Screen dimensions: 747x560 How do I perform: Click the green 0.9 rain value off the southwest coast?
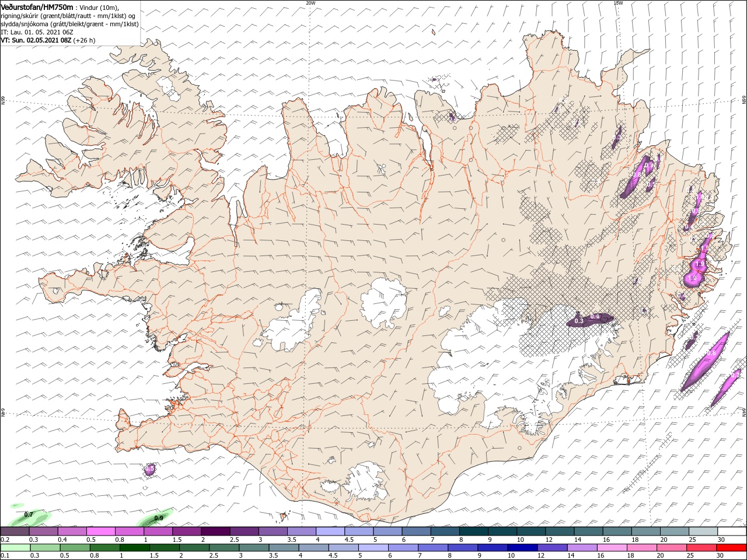point(158,518)
